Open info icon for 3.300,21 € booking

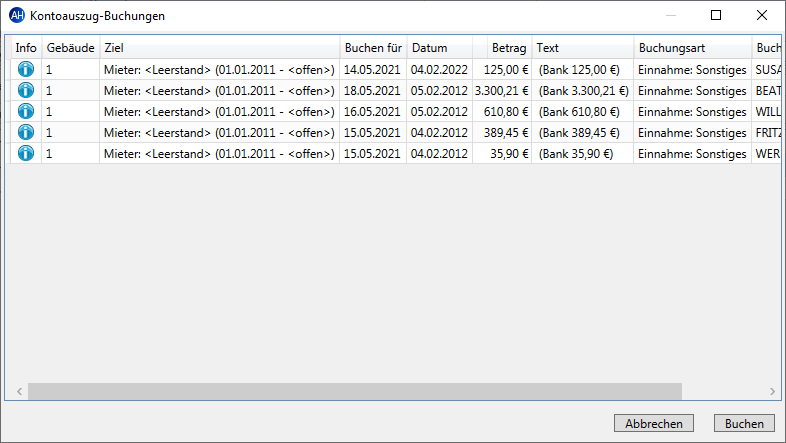pyautogui.click(x=26, y=90)
